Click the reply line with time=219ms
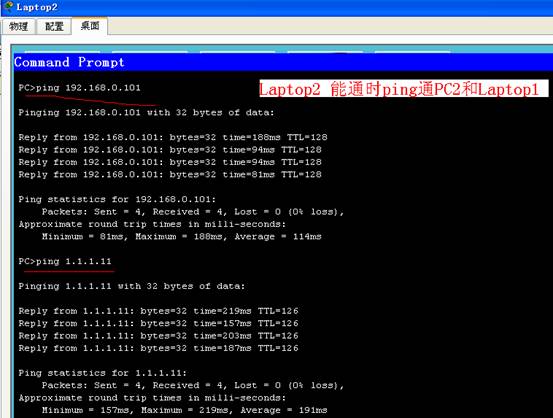This screenshot has height=418, width=553. (158, 311)
